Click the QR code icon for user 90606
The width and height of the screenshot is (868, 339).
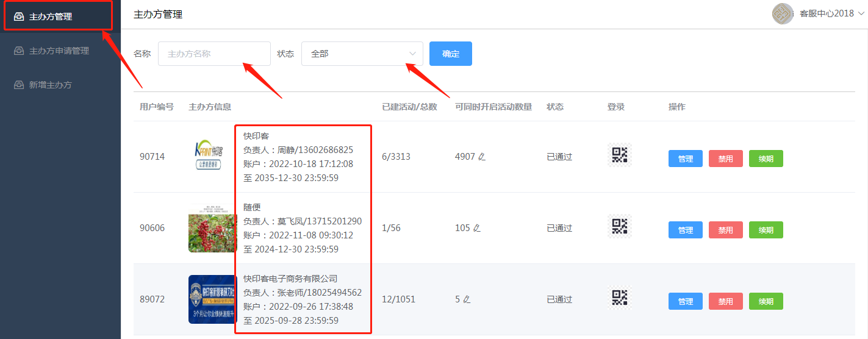tap(619, 226)
